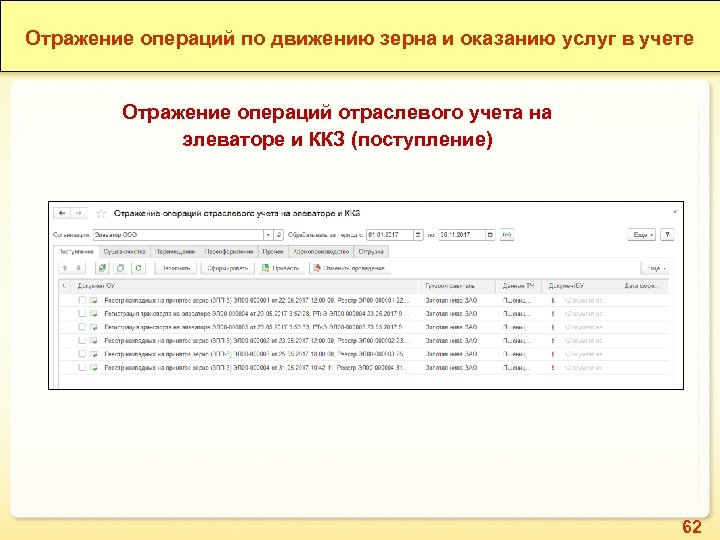Viewport: 720px width, 540px height.
Task: Click document icon of Регистрация транспорта ЭЛ00-000004 row
Action: (x=94, y=314)
